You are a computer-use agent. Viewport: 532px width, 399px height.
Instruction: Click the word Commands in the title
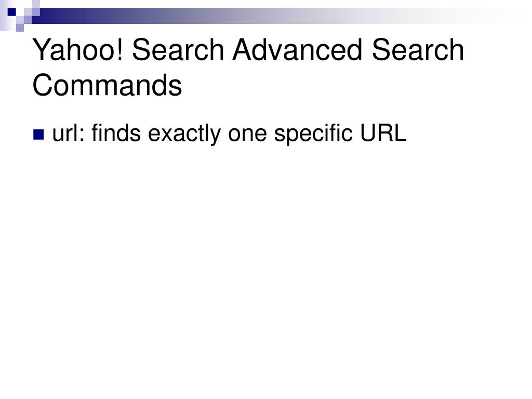click(107, 85)
